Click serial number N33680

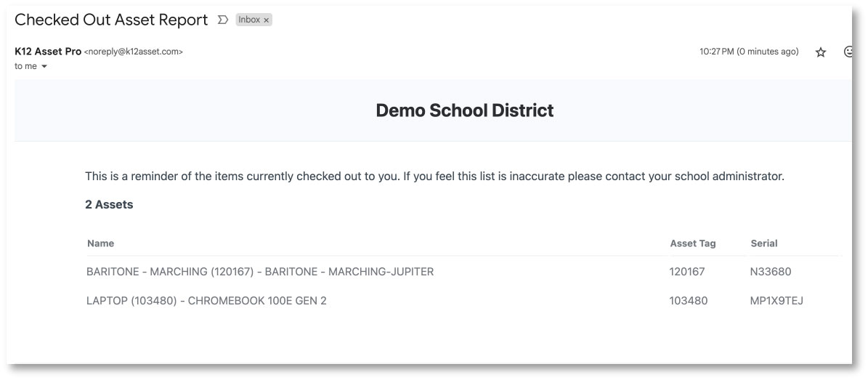770,272
